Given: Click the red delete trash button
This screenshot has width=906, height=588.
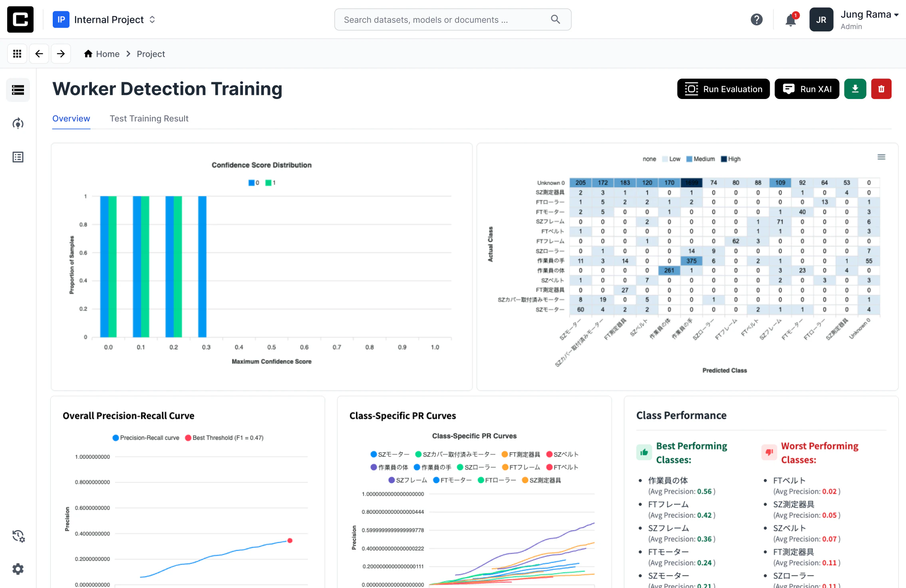Looking at the screenshot, I should [x=881, y=89].
